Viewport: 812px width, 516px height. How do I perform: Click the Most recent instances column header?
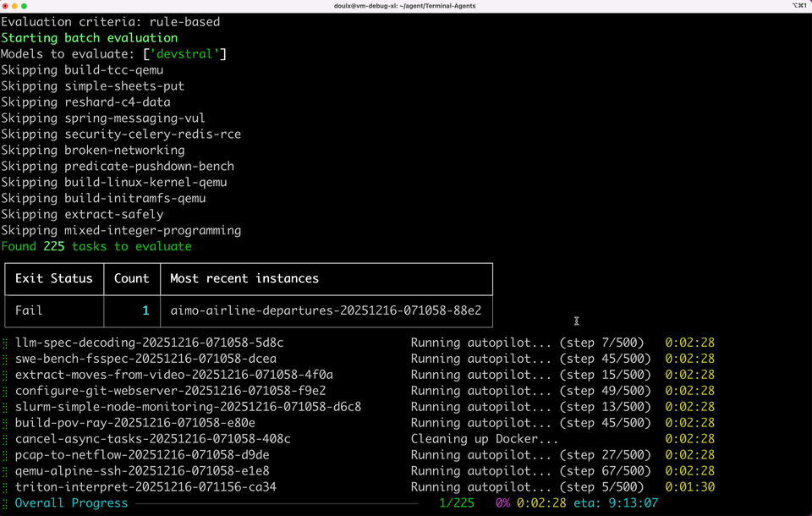coord(244,278)
